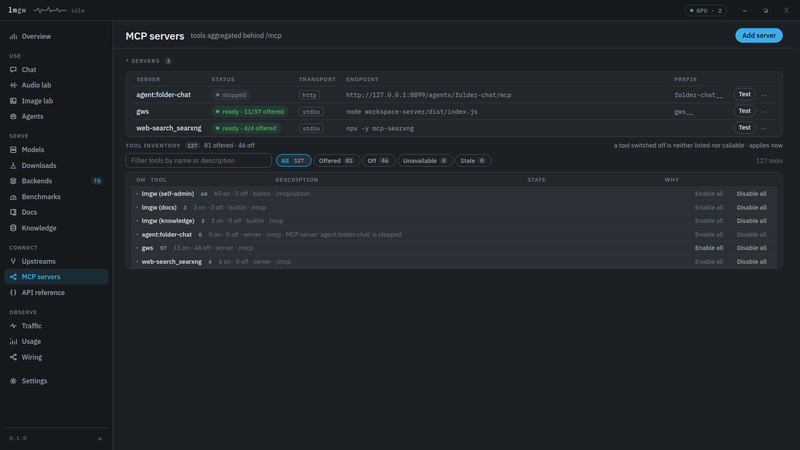Image resolution: width=800 pixels, height=450 pixels.
Task: Open more options for agent:folder-chat server
Action: [x=764, y=95]
